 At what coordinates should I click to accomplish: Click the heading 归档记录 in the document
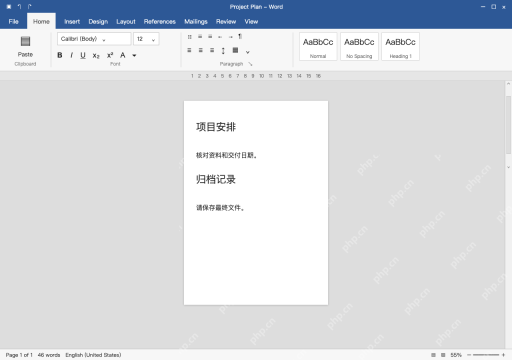[216, 179]
